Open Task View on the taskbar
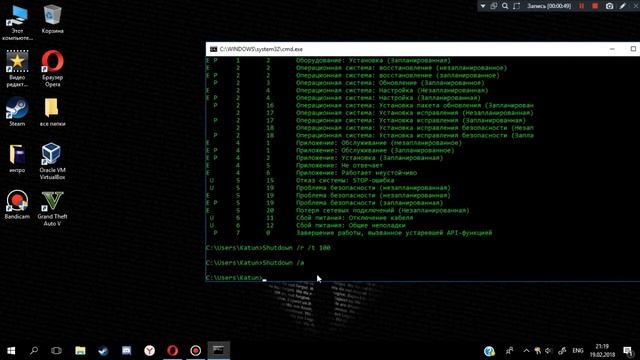The width and height of the screenshot is (640, 360). (56, 350)
